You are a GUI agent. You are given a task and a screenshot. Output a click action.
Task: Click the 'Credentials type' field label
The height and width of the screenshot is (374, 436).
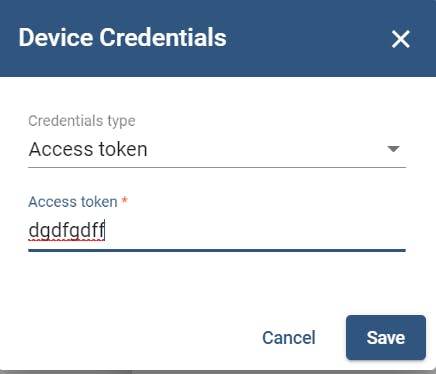tap(82, 121)
